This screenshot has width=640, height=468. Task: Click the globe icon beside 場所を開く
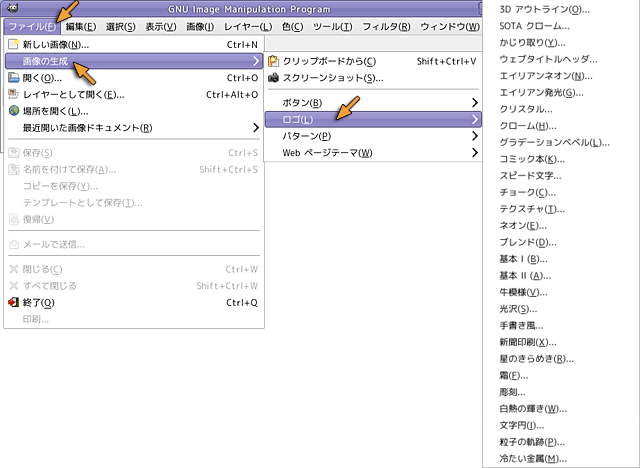tap(13, 111)
